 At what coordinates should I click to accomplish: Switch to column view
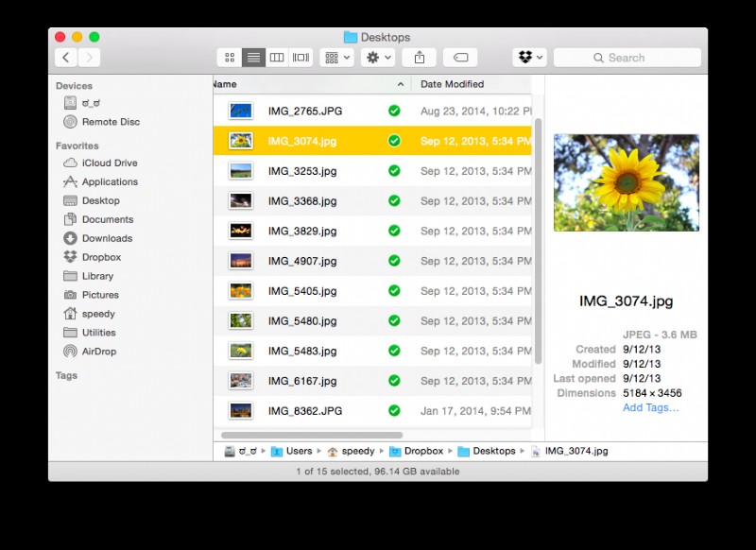pos(277,57)
